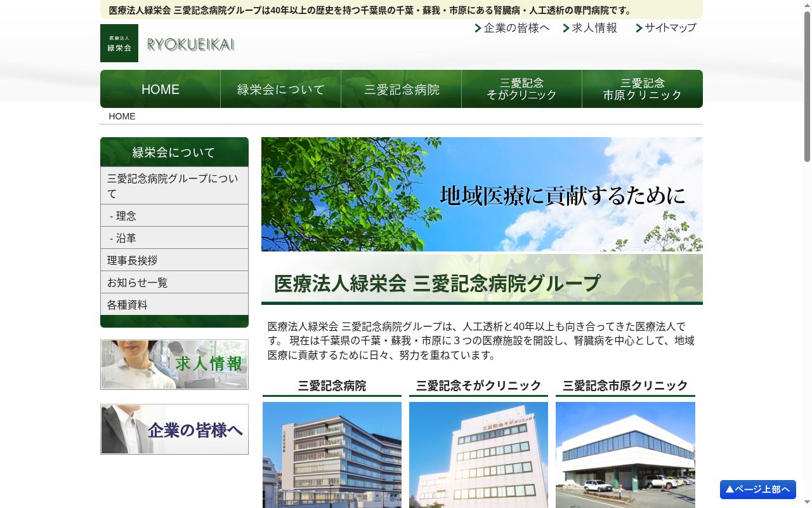
Task: Open 三愛記念市原クリニック navigation tab
Action: click(x=643, y=89)
